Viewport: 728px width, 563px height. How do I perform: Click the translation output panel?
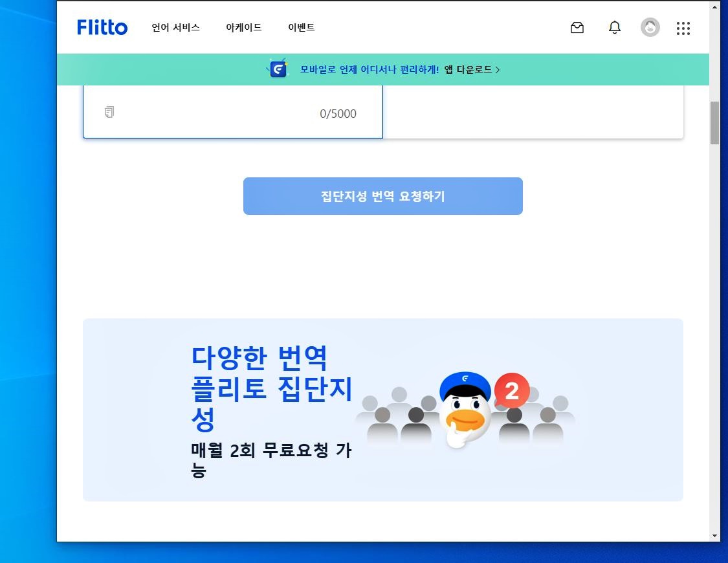point(533,111)
